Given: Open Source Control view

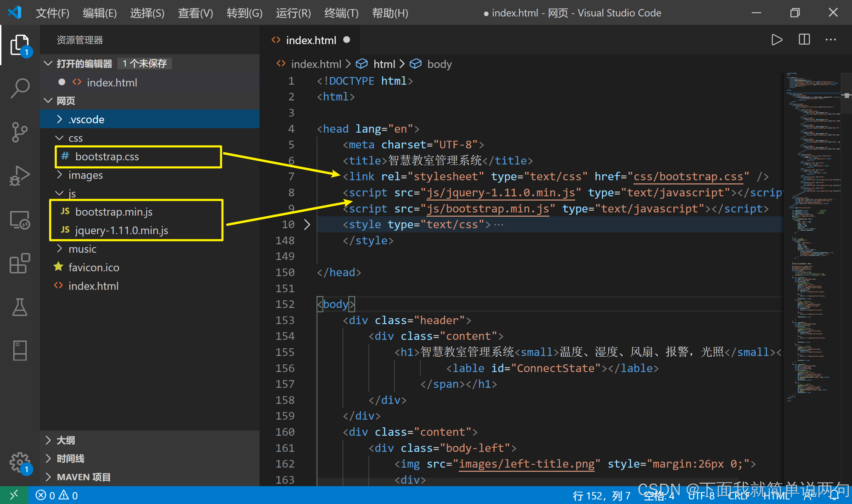Looking at the screenshot, I should click(x=20, y=132).
